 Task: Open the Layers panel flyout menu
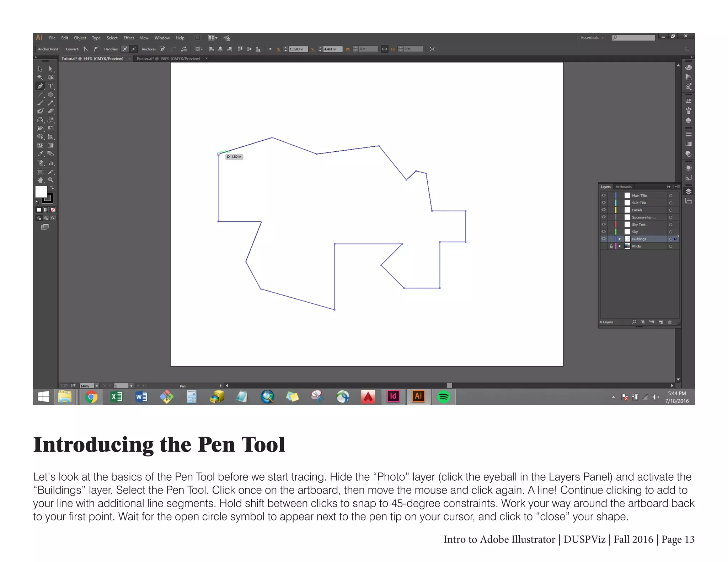[x=677, y=187]
